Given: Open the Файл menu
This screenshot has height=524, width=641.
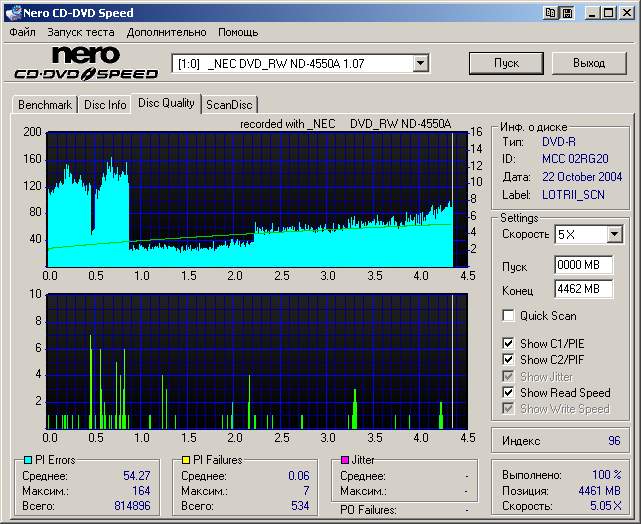Looking at the screenshot, I should (22, 32).
